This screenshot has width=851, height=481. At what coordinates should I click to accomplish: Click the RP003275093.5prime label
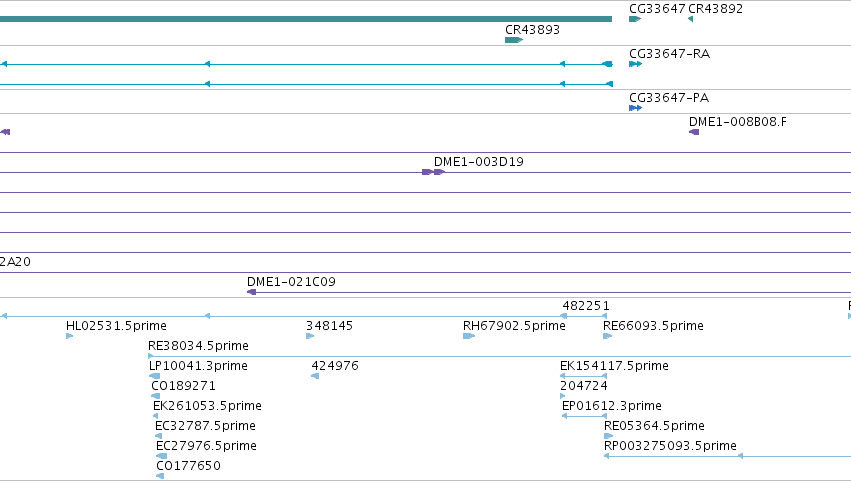pos(670,446)
